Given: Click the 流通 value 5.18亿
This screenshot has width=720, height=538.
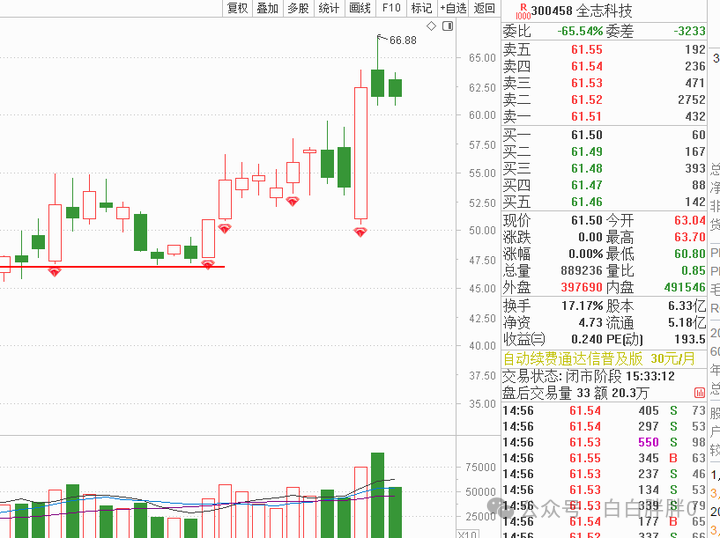Looking at the screenshot, I should pyautogui.click(x=687, y=323).
